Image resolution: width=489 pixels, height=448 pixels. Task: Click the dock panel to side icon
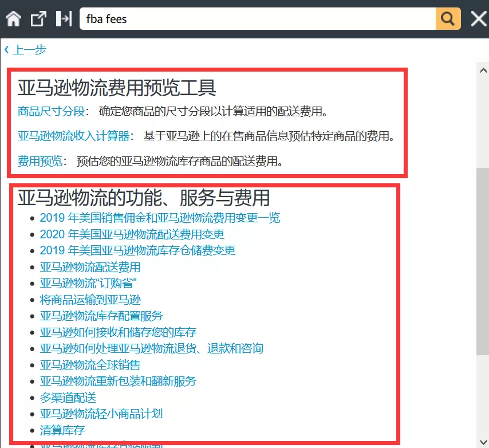click(63, 19)
